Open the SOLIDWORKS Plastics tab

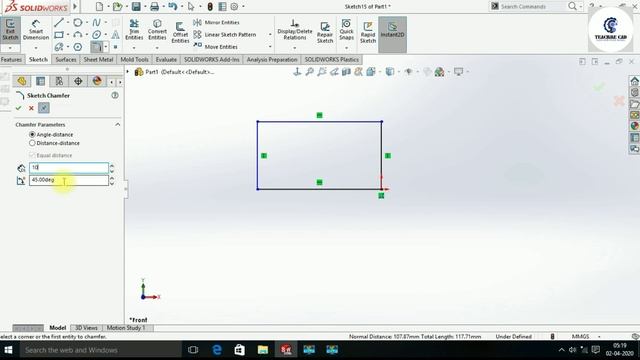click(x=331, y=60)
